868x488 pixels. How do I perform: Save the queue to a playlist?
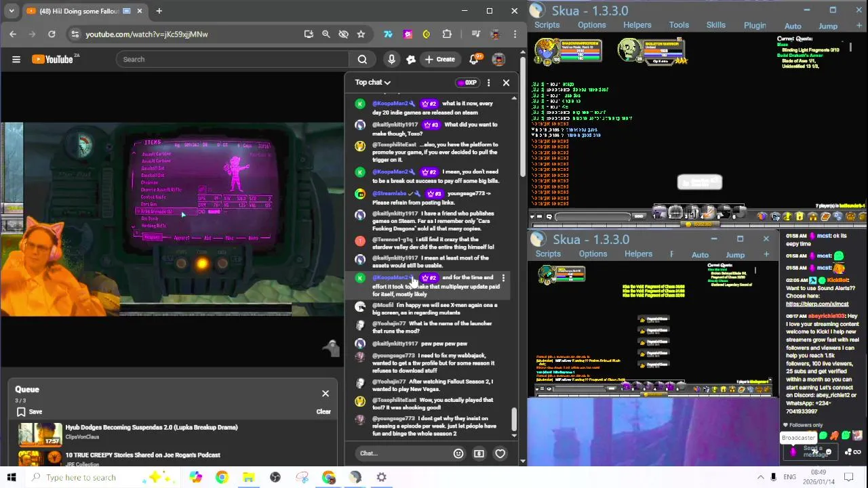point(29,411)
